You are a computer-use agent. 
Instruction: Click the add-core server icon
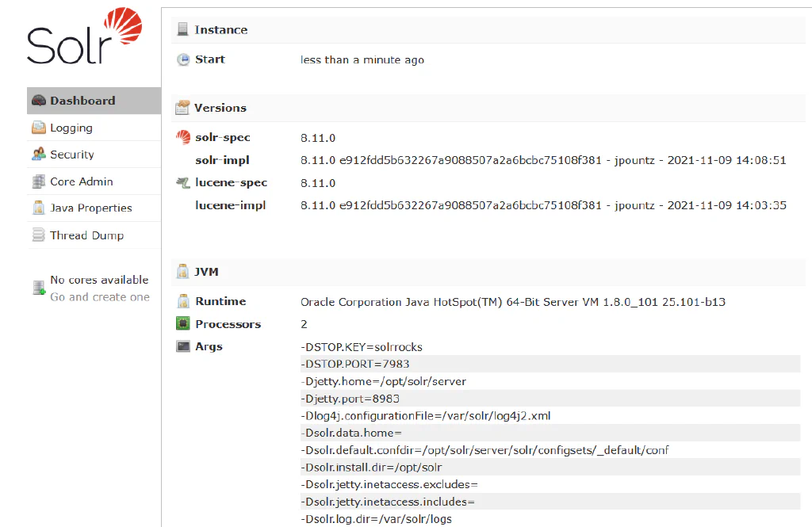40,288
